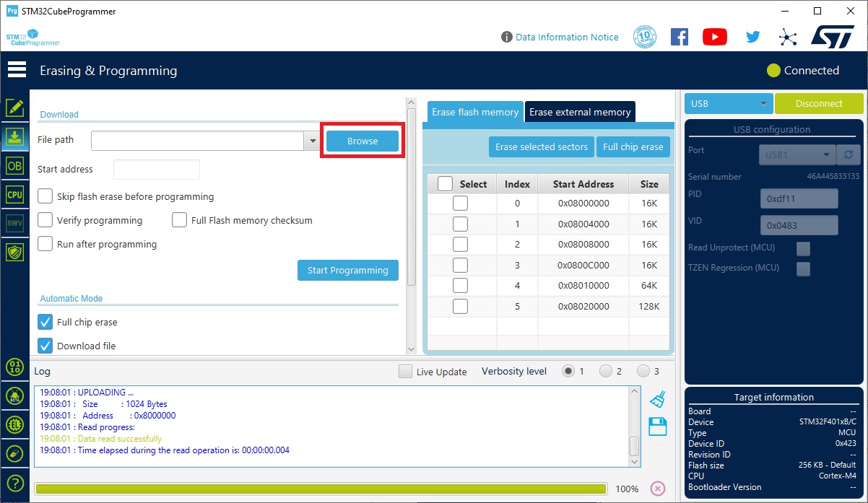Open the USB1 Port dropdown
Image resolution: width=868 pixels, height=503 pixels.
pos(797,154)
